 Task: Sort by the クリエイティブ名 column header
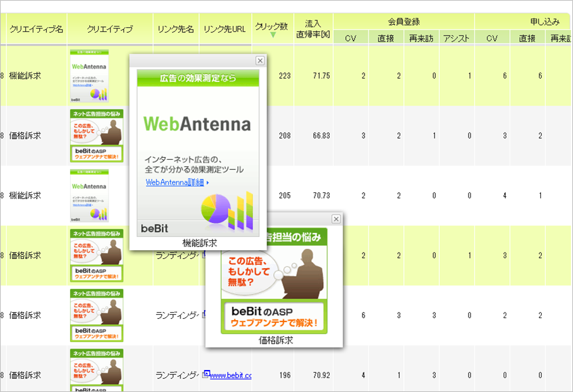[x=37, y=29]
